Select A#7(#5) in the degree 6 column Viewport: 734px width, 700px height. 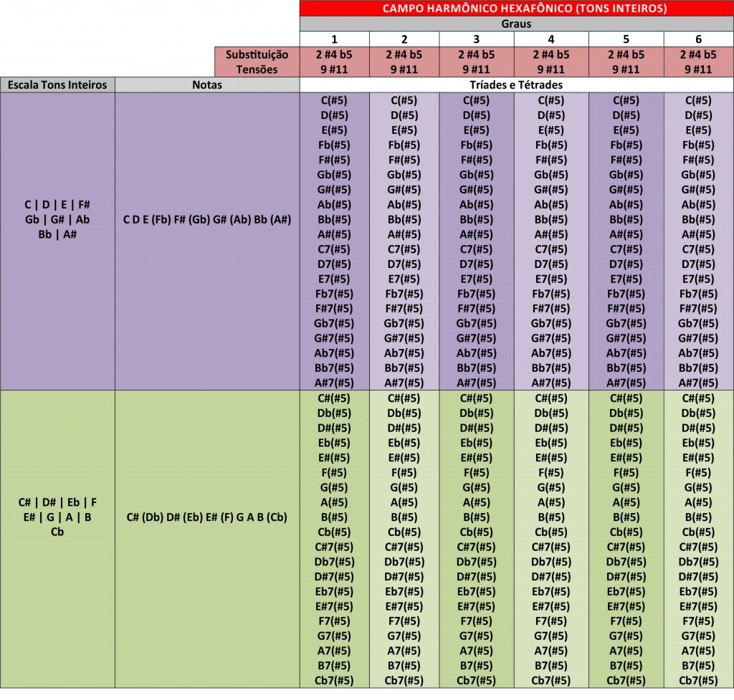(x=698, y=383)
